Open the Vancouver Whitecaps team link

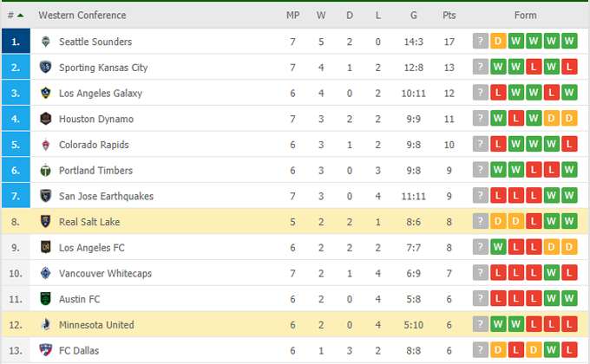point(105,274)
